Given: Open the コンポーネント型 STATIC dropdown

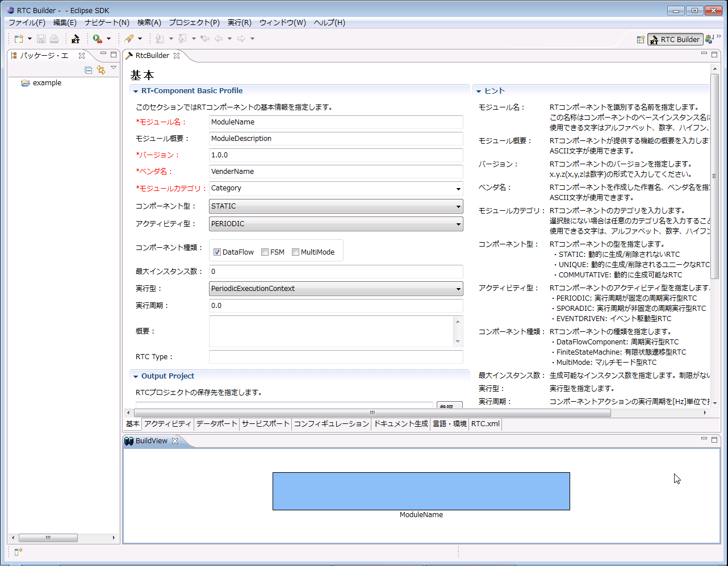Looking at the screenshot, I should click(x=336, y=206).
